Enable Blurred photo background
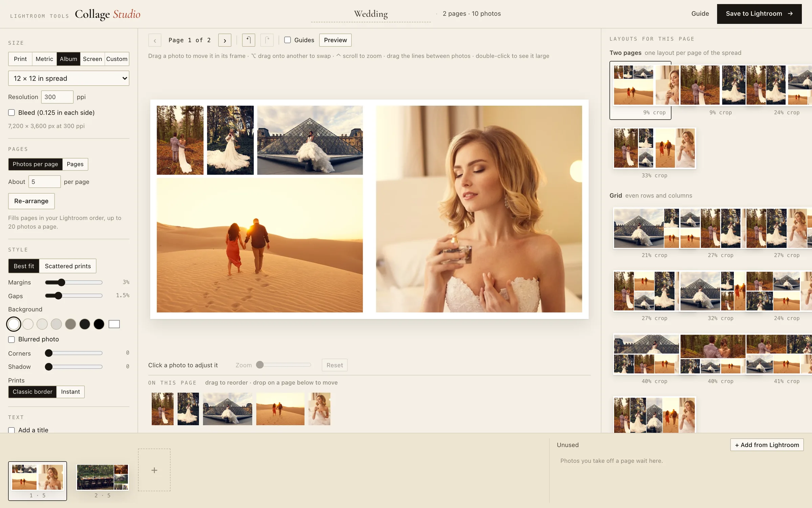The width and height of the screenshot is (812, 508). tap(12, 339)
